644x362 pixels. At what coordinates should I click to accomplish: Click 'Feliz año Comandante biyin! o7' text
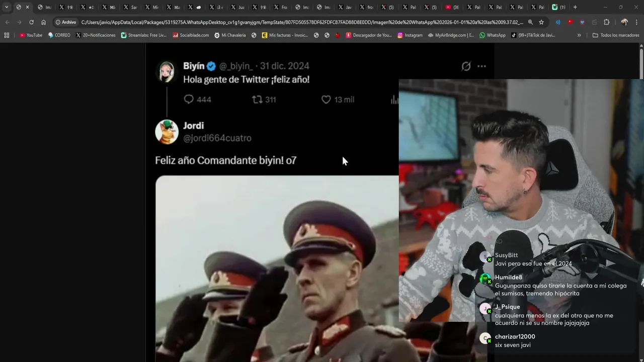pyautogui.click(x=226, y=160)
